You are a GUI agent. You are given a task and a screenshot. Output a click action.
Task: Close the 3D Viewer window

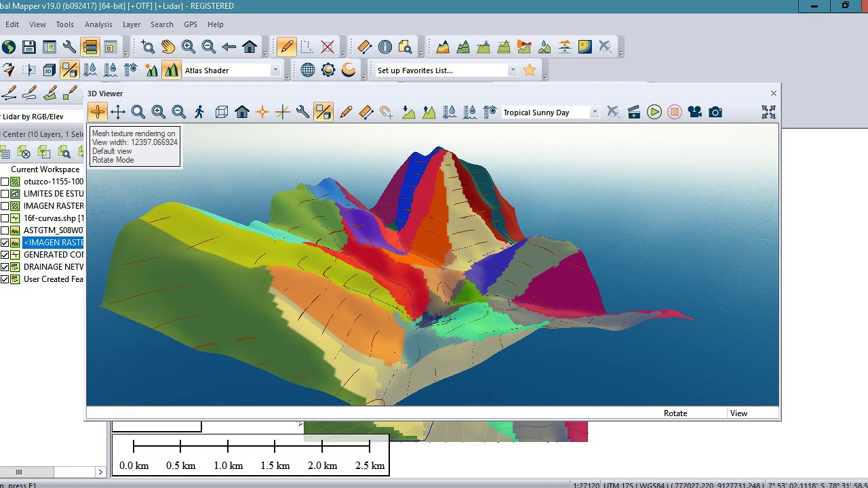[774, 94]
